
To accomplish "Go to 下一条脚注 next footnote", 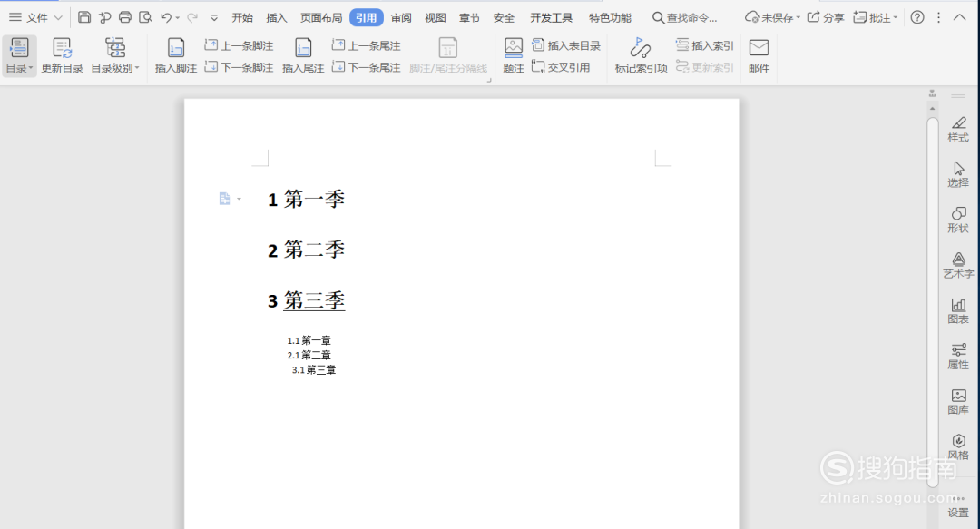I will [x=239, y=67].
